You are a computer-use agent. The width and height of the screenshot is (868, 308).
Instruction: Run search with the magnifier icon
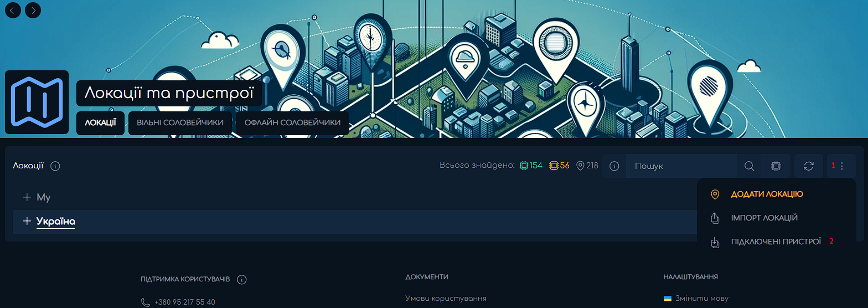click(x=750, y=166)
